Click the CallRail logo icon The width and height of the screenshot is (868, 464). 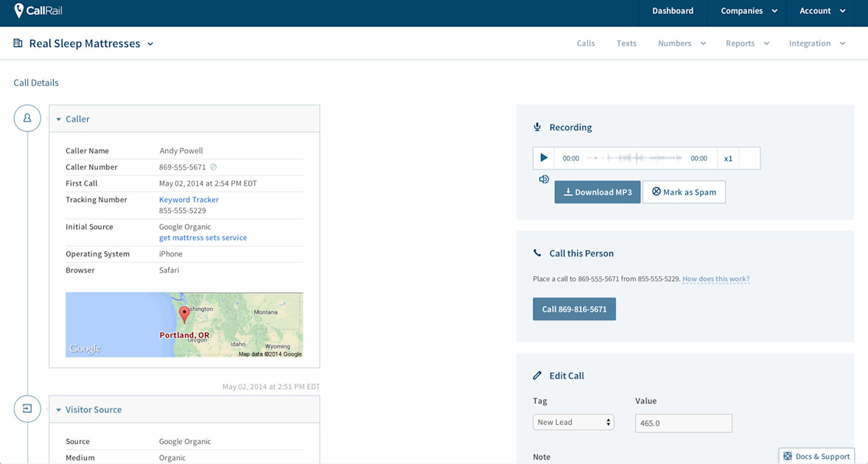pos(21,10)
